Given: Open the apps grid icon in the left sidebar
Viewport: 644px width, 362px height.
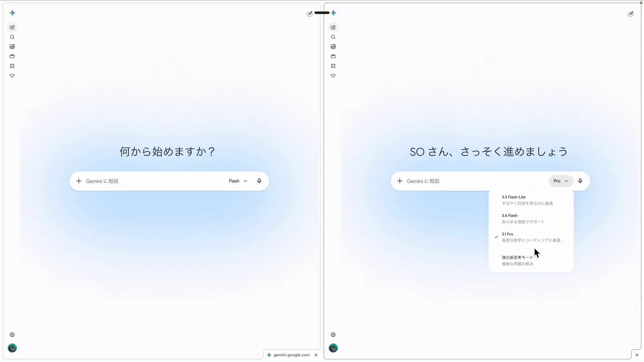Looking at the screenshot, I should click(12, 66).
